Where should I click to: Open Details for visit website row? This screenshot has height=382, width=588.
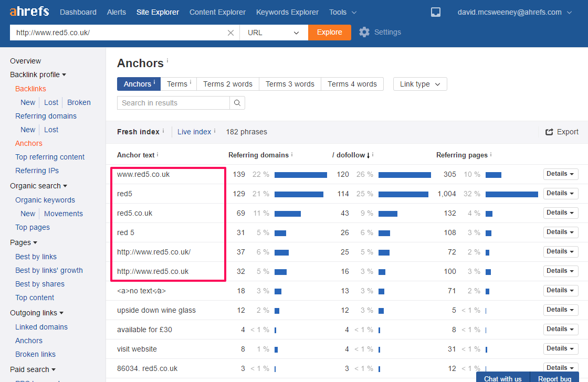pyautogui.click(x=561, y=348)
